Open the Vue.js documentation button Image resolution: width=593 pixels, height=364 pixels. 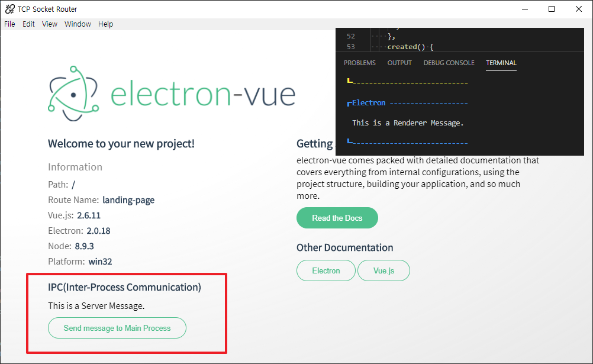click(x=383, y=270)
